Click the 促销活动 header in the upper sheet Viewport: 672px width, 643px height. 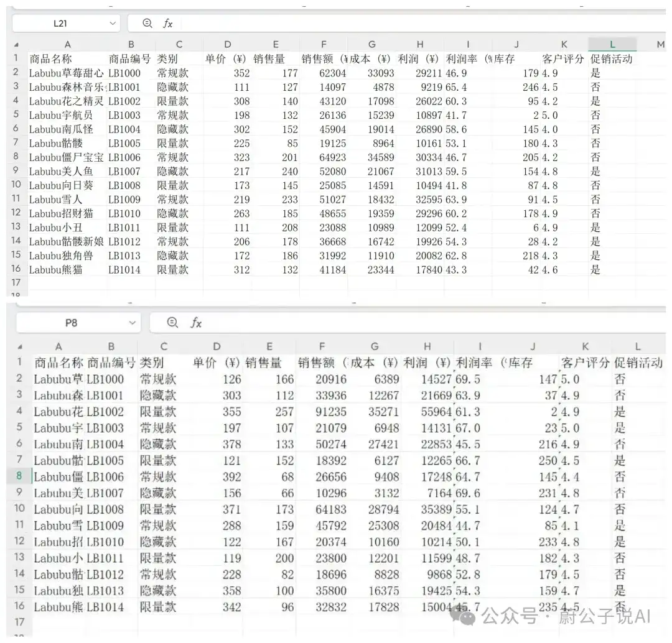pyautogui.click(x=611, y=59)
